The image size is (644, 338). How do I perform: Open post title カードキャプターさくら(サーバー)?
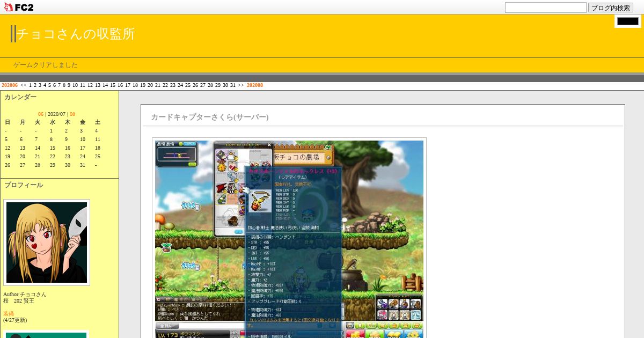tap(209, 117)
